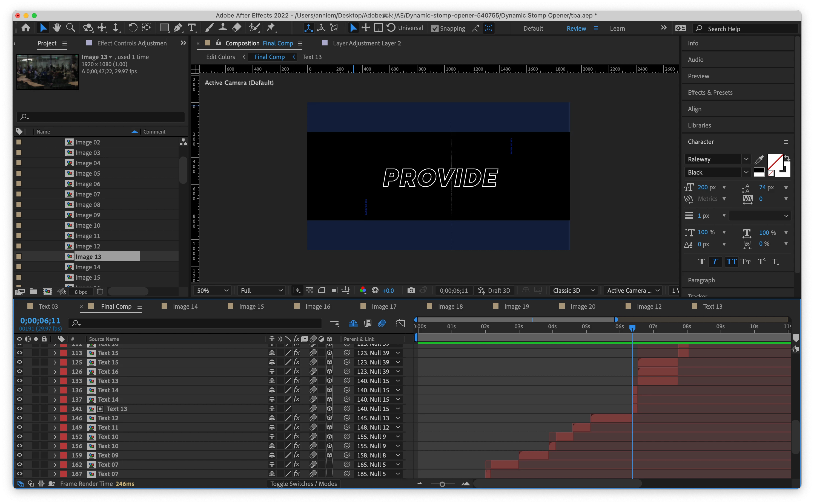The width and height of the screenshot is (814, 504).
Task: Pick the eyedropper in Character panel
Action: (x=759, y=159)
